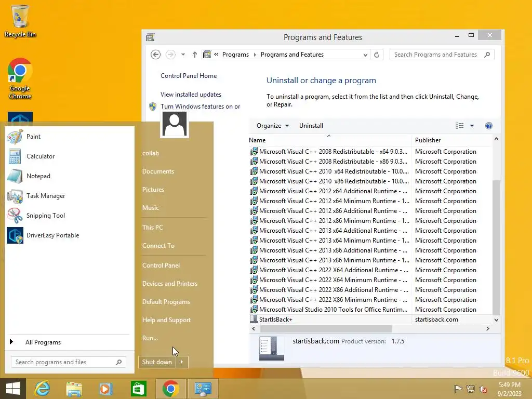Open Internet Explorer from taskbar
Screen dimensions: 532x399
tap(43, 389)
